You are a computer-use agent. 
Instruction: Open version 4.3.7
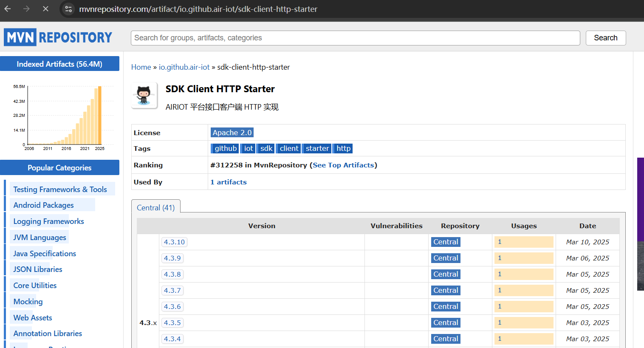(172, 290)
